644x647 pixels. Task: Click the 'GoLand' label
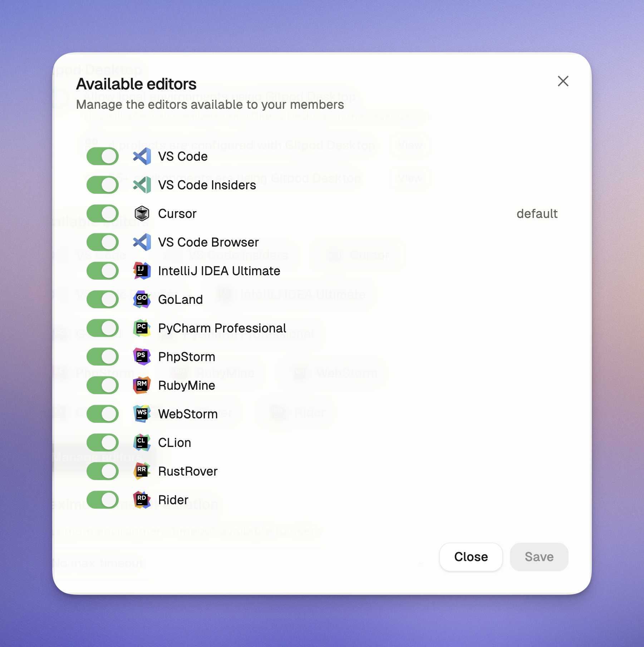click(x=181, y=300)
